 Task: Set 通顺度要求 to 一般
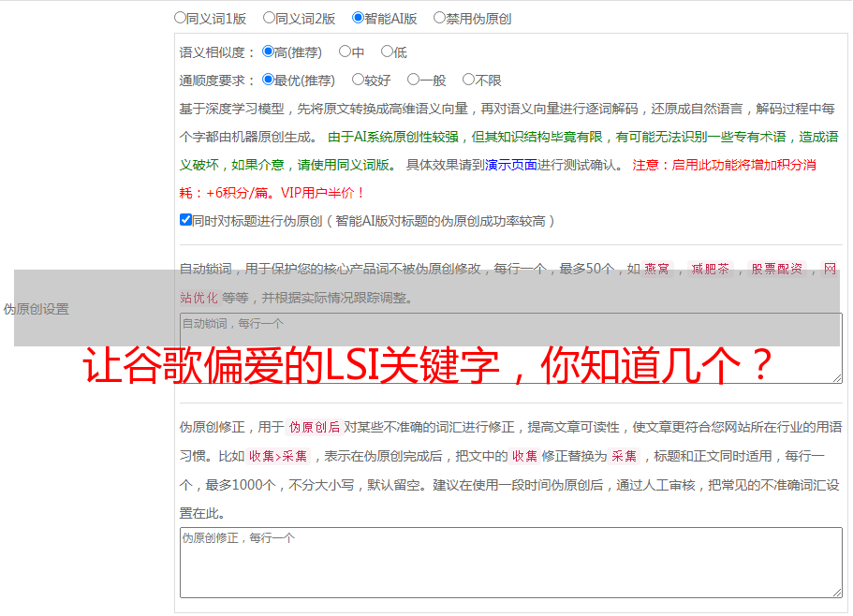click(414, 80)
